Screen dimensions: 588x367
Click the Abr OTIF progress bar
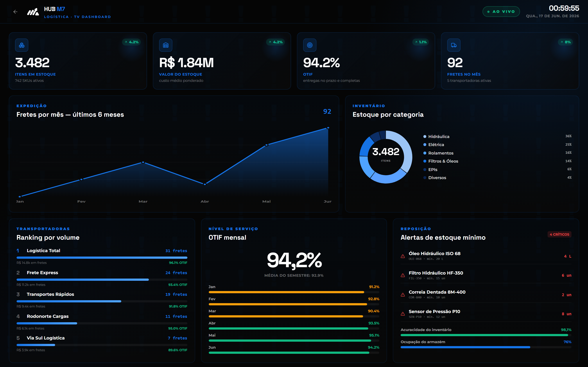[x=294, y=328]
